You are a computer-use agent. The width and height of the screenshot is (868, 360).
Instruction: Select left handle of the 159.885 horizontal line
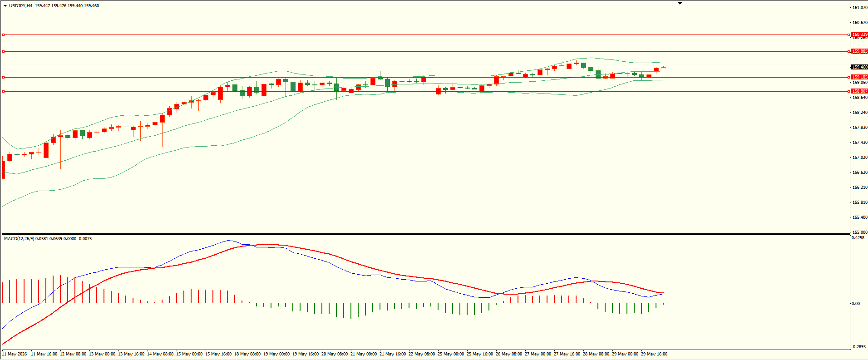point(3,51)
